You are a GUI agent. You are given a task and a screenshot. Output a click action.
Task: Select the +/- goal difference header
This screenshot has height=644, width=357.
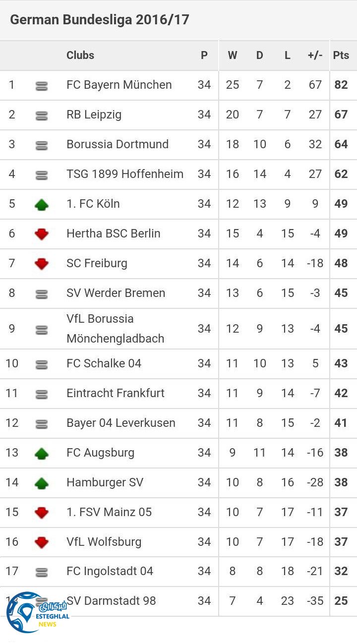click(315, 55)
